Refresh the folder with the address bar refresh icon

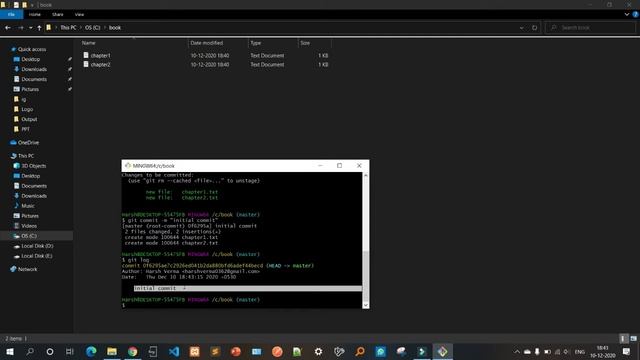534,28
